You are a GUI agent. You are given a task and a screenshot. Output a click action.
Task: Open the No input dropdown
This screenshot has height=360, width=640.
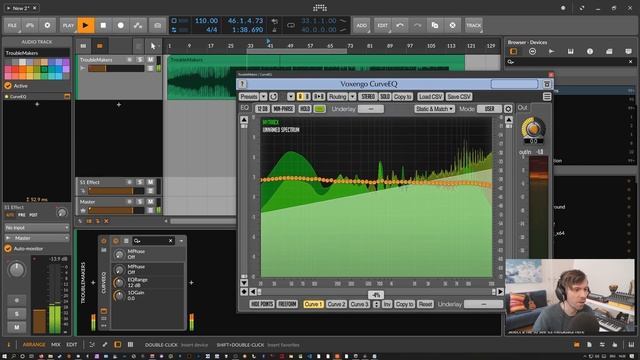coord(37,227)
